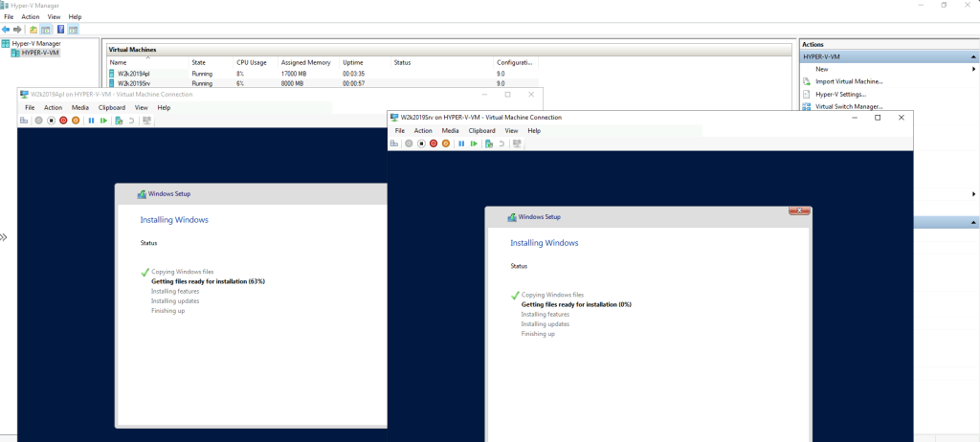The height and width of the screenshot is (442, 980).
Task: Reset the W2k2019Srv virtual machine
Action: [474, 144]
